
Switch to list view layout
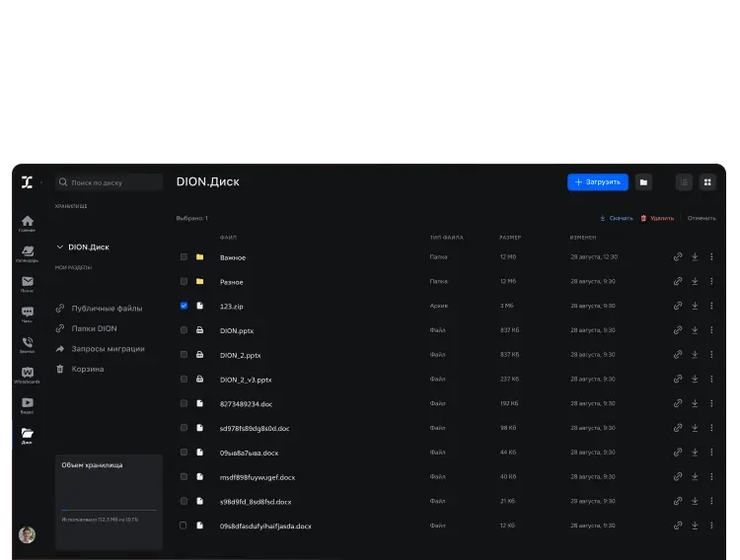[x=684, y=182]
